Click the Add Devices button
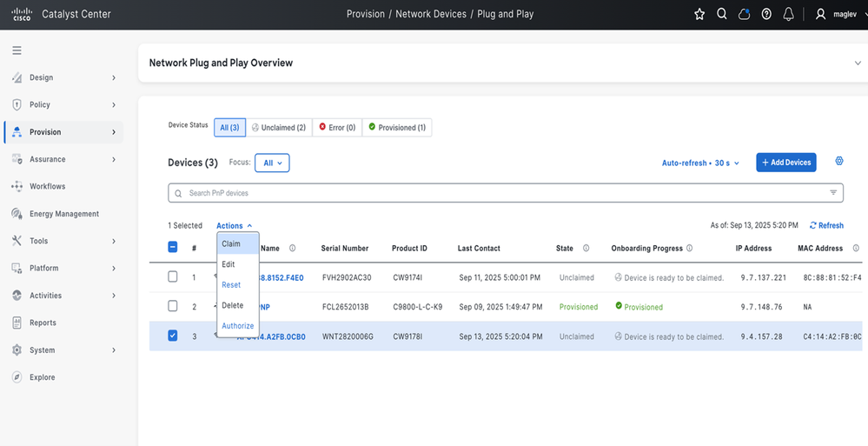The image size is (868, 446). point(786,163)
